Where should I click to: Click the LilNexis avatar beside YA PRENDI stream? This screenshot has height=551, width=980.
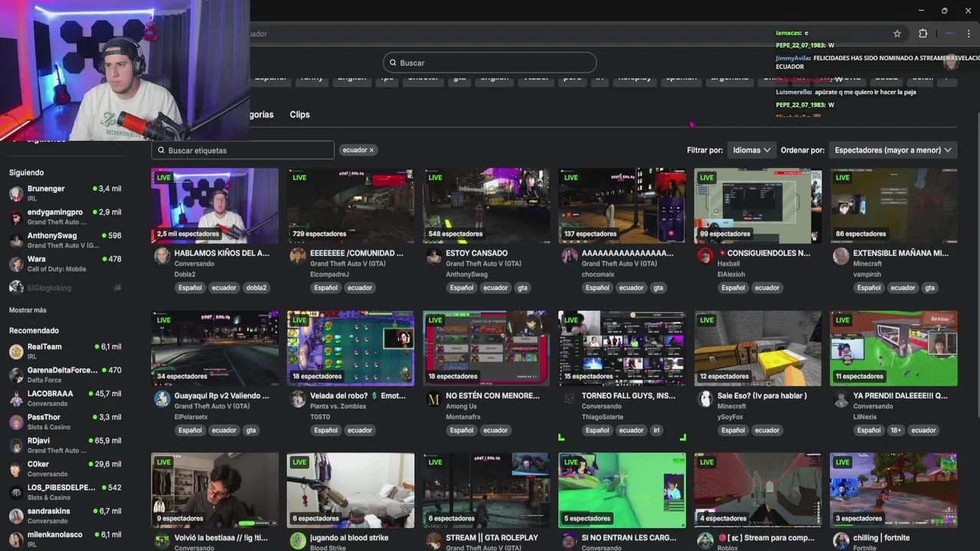(x=841, y=399)
